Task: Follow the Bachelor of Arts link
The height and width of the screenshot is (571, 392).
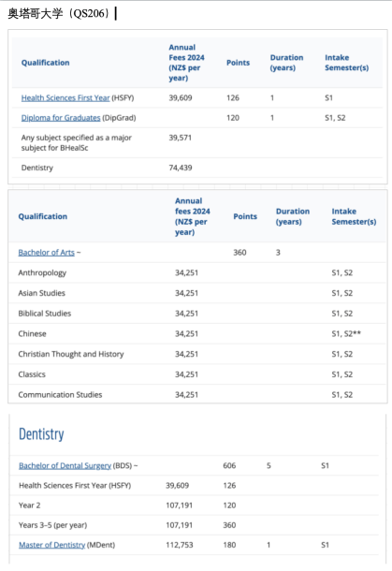Action: pos(46,253)
